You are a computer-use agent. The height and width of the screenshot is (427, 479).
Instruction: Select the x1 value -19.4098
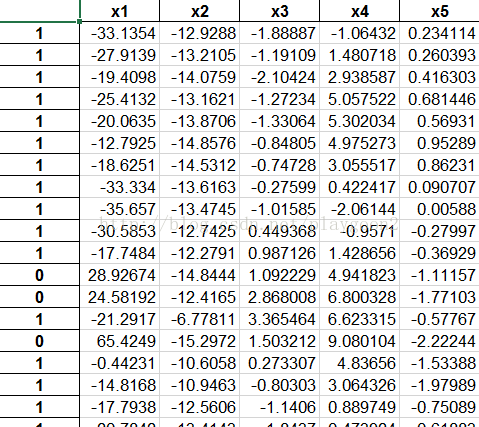[x=120, y=77]
